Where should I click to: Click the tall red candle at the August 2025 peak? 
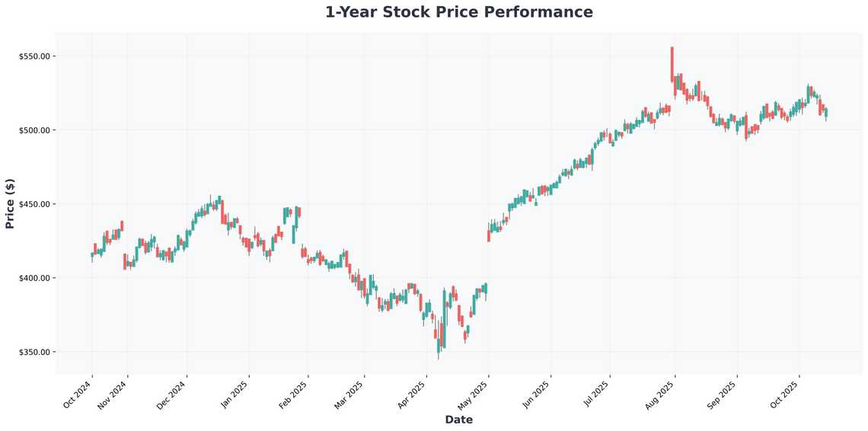click(672, 64)
